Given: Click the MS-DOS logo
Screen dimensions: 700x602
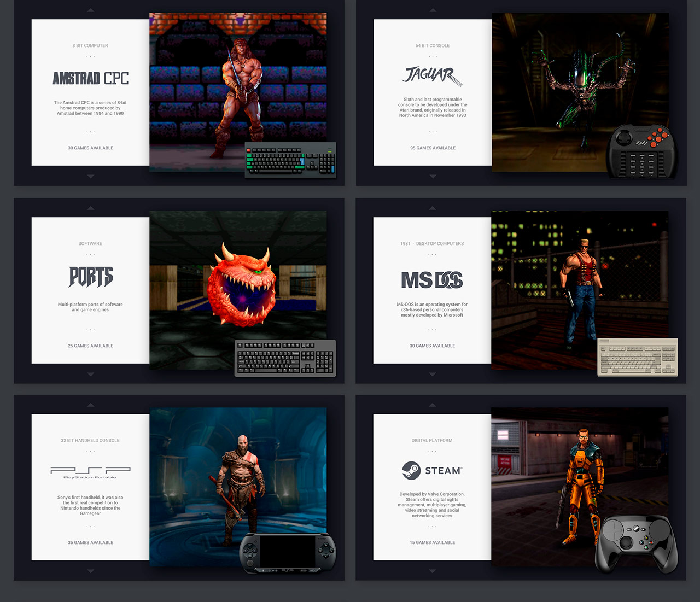Looking at the screenshot, I should pos(432,280).
